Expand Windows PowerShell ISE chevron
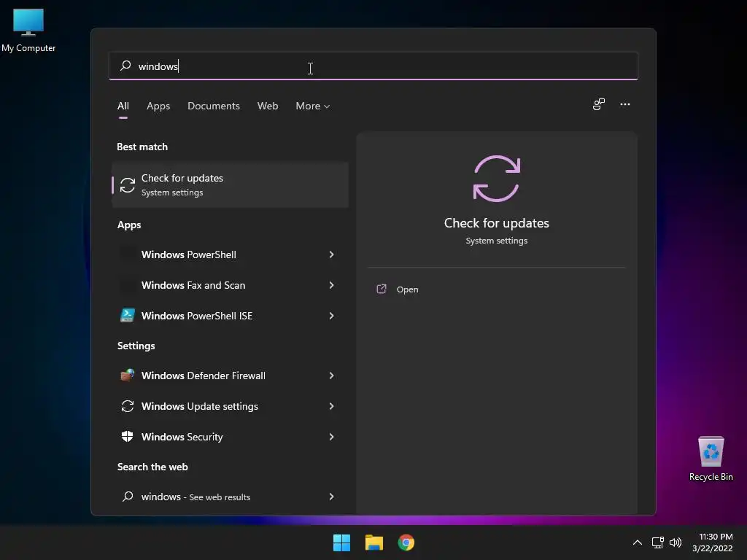The width and height of the screenshot is (747, 560). pos(332,316)
